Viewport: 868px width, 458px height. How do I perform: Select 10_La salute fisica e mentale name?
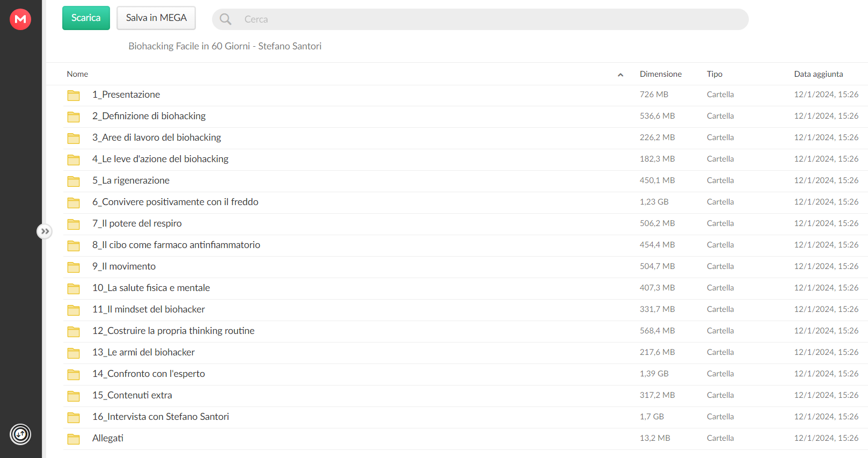tap(151, 288)
